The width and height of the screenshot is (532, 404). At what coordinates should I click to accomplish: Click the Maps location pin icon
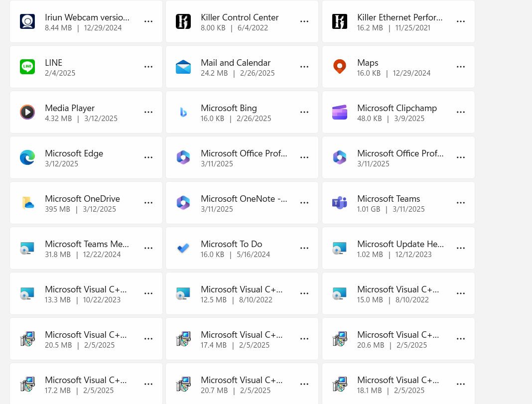click(x=340, y=67)
